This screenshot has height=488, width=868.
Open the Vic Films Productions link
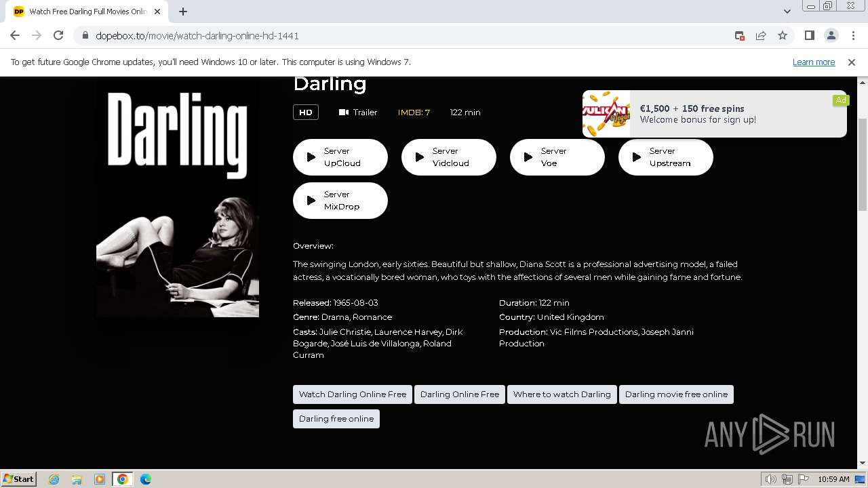point(594,332)
